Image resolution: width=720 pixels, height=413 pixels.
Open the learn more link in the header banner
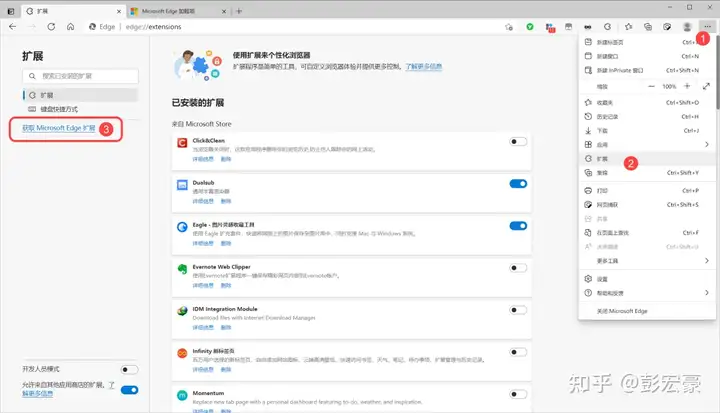tap(423, 67)
